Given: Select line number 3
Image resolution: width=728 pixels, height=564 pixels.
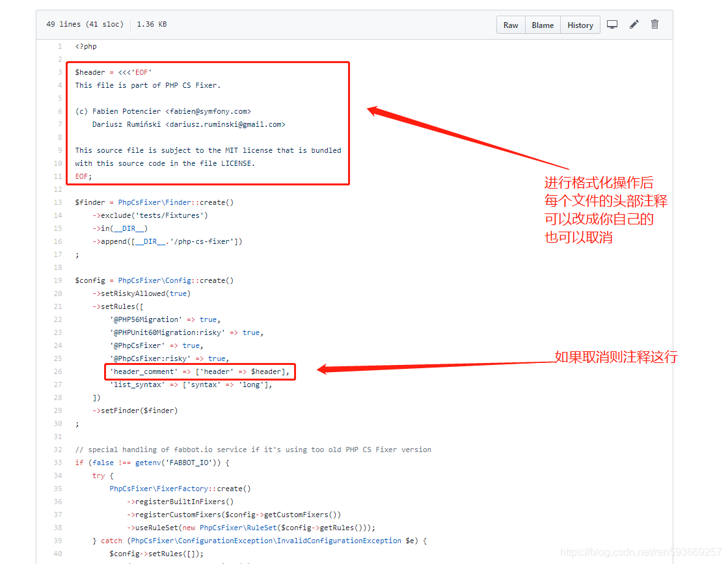Looking at the screenshot, I should pos(59,72).
